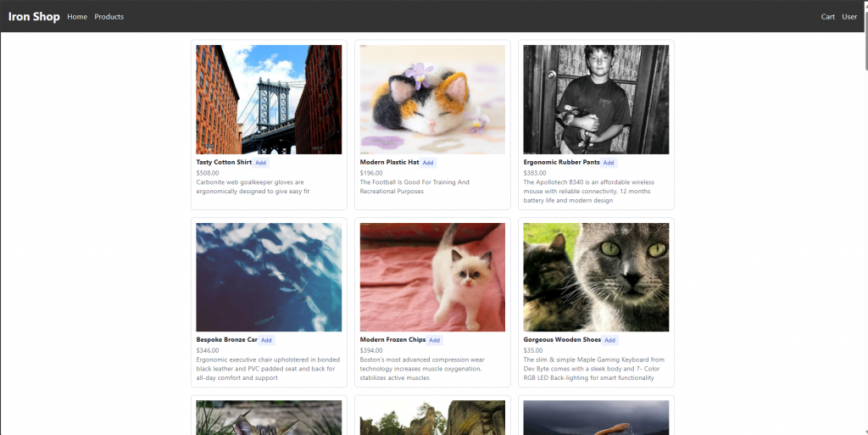Open the User menu link

(849, 17)
